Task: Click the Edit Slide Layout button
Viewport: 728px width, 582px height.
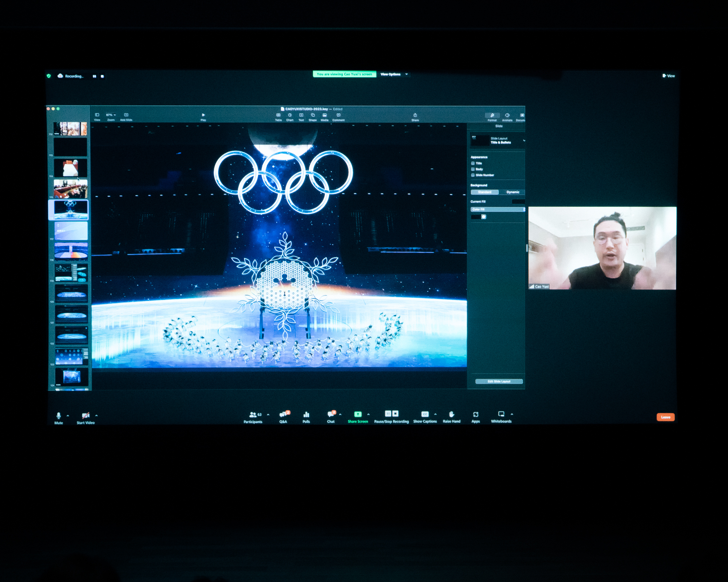Action: pos(499,382)
